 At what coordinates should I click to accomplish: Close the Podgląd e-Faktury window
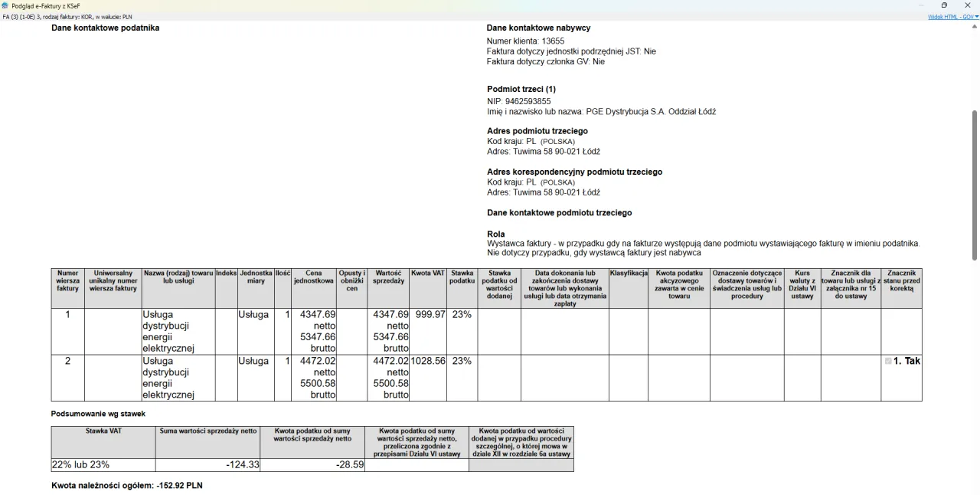[x=967, y=5]
